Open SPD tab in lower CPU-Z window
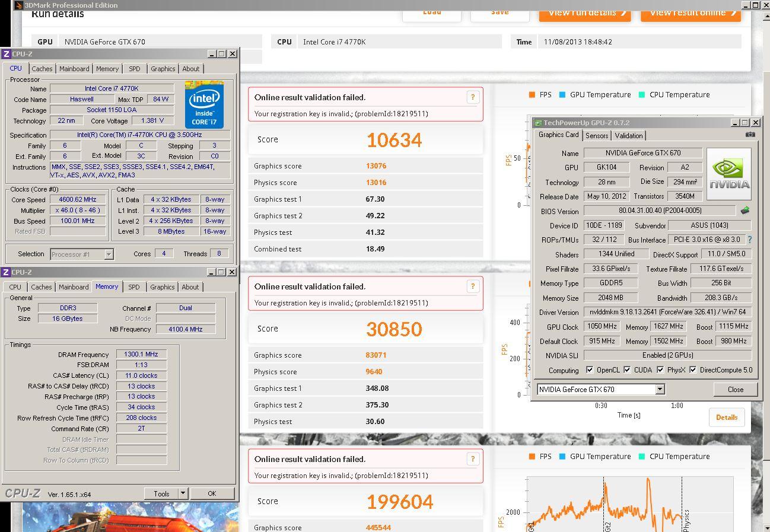This screenshot has width=770, height=532. click(134, 287)
